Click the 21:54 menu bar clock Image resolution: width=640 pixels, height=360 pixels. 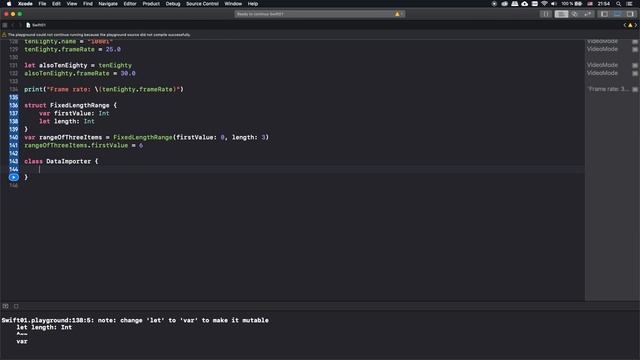click(604, 4)
